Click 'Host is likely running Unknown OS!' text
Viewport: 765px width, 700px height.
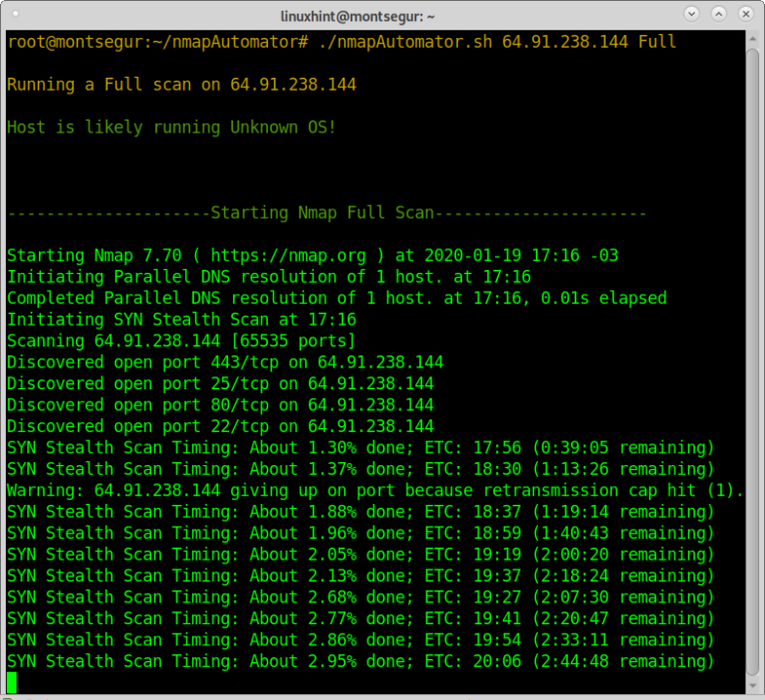[171, 127]
